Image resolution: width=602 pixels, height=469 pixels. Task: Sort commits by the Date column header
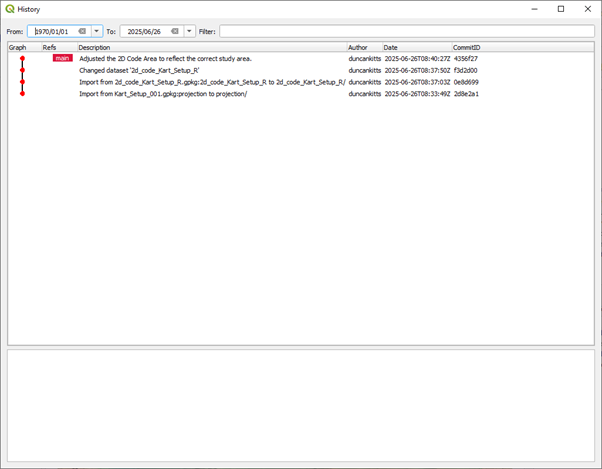(416, 47)
